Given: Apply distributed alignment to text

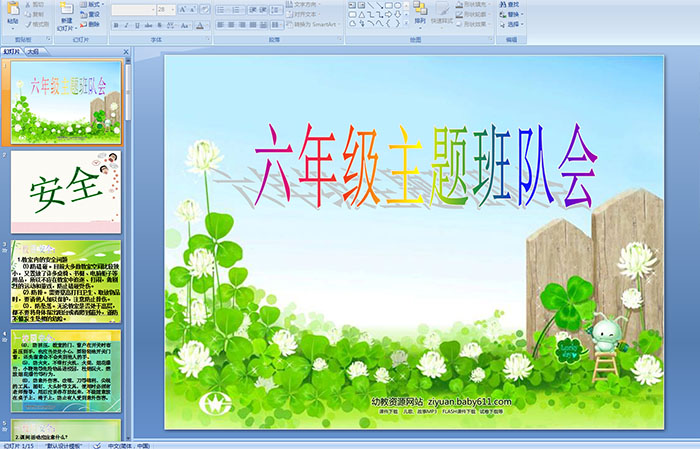Looking at the screenshot, I should point(263,25).
